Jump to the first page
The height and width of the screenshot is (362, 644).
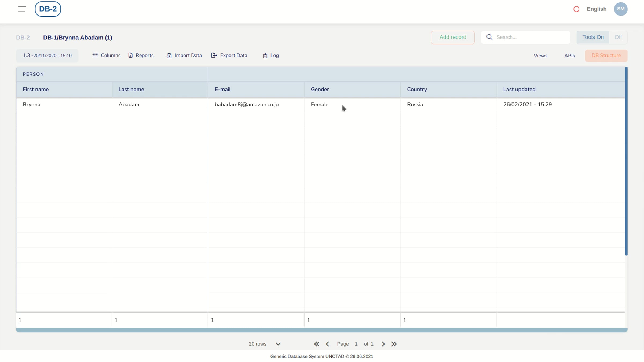pyautogui.click(x=317, y=344)
